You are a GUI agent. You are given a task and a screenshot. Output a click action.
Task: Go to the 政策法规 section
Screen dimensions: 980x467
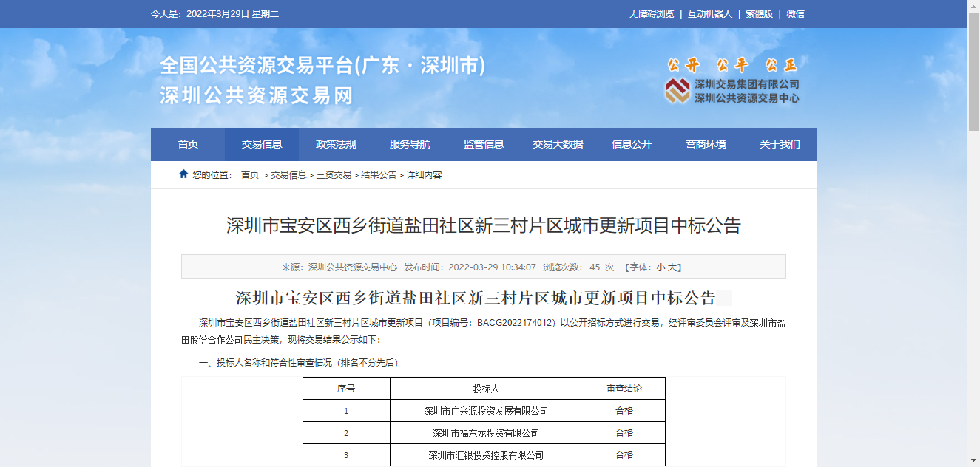[336, 145]
